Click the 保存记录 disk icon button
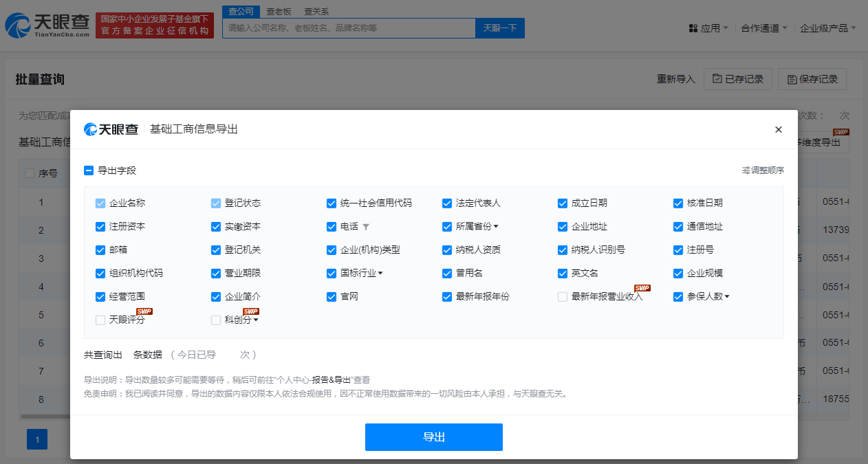This screenshot has height=464, width=868. [x=812, y=79]
